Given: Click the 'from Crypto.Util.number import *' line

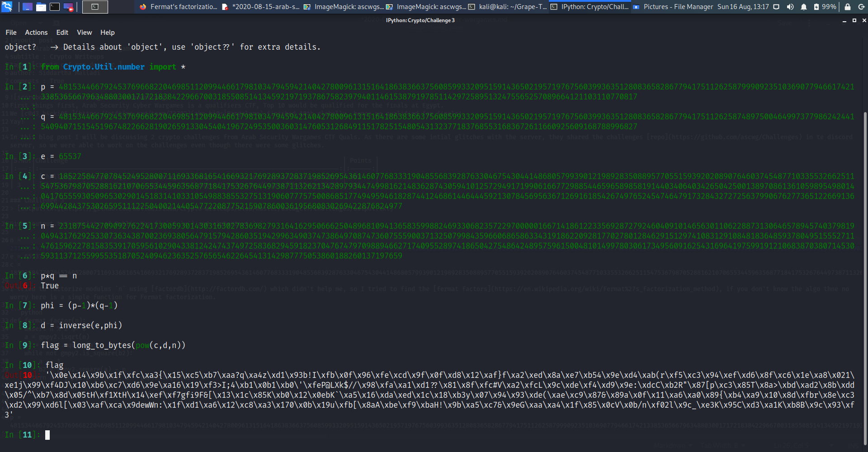Looking at the screenshot, I should pos(113,67).
